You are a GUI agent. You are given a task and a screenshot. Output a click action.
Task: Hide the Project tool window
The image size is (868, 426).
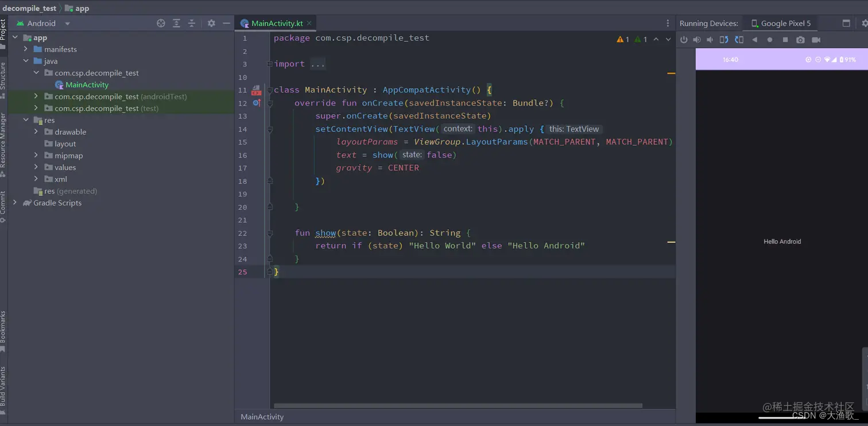(x=227, y=23)
